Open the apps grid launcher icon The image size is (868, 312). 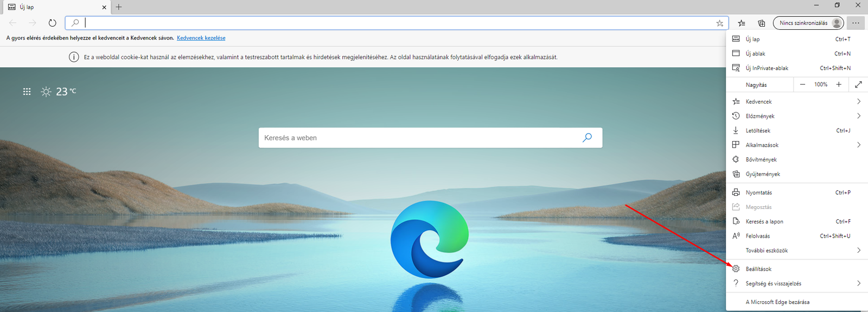pos(27,92)
